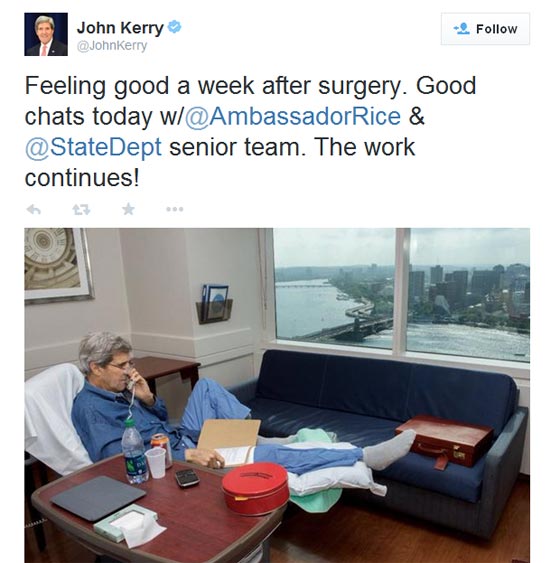Open John Kerry's profile avatar
The height and width of the screenshot is (563, 560).
46,34
